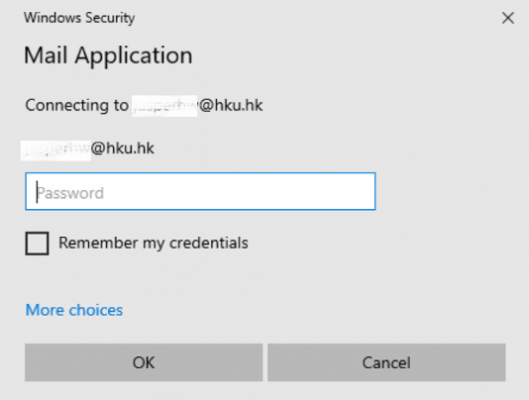The width and height of the screenshot is (529, 400).
Task: Click the blurred username before @hku.hk label
Action: point(56,150)
